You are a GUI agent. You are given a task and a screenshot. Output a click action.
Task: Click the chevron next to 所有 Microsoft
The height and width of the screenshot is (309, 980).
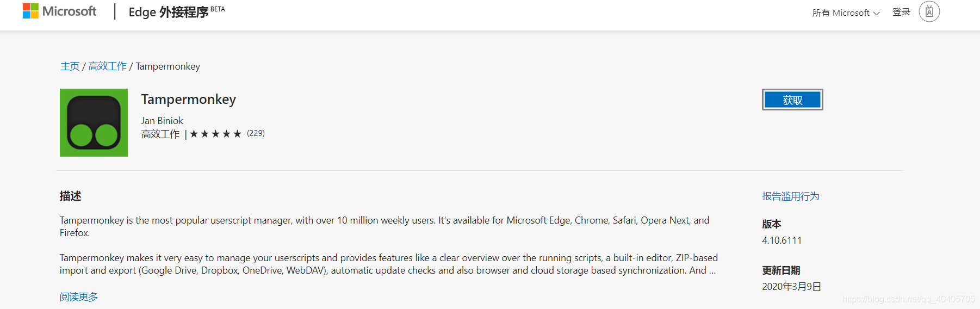tap(876, 13)
